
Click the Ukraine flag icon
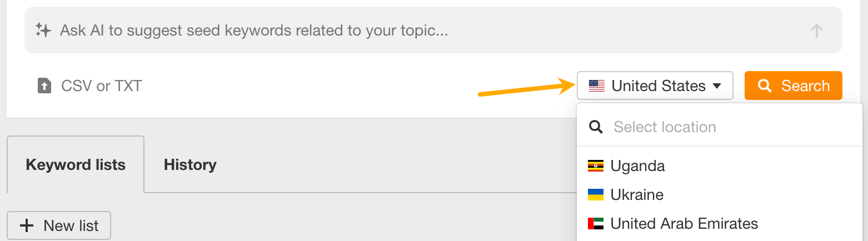596,195
